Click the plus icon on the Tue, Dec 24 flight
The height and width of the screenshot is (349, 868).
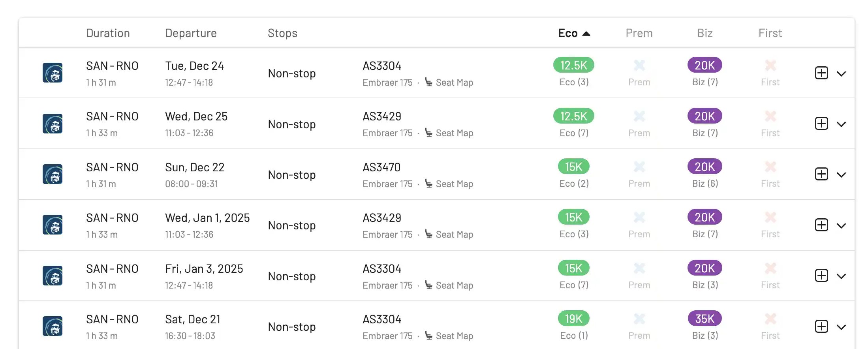click(x=821, y=73)
